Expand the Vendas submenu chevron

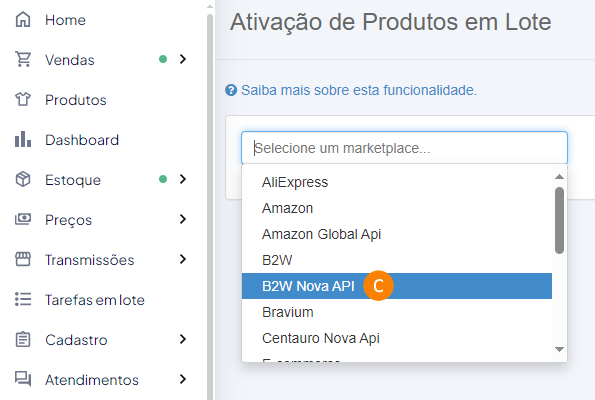(183, 59)
